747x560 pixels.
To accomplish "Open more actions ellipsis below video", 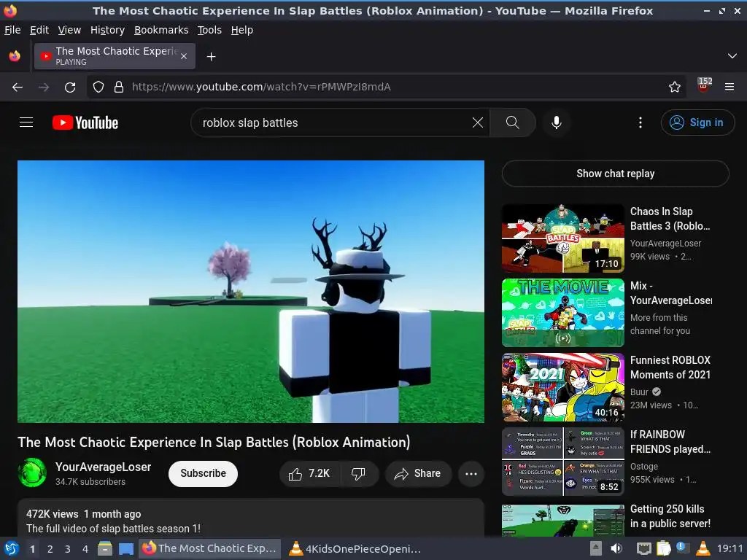I will click(471, 473).
